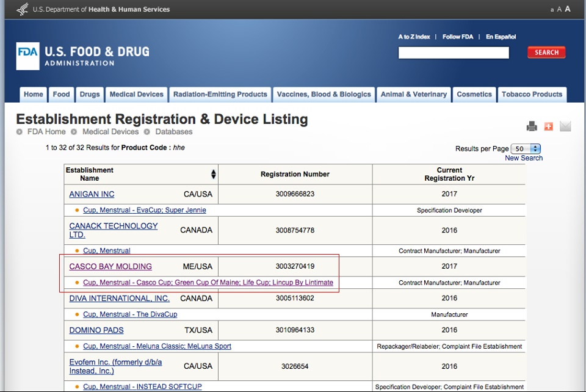Open CASCO BAY MOLDING link
Image resolution: width=586 pixels, height=392 pixels.
[110, 266]
